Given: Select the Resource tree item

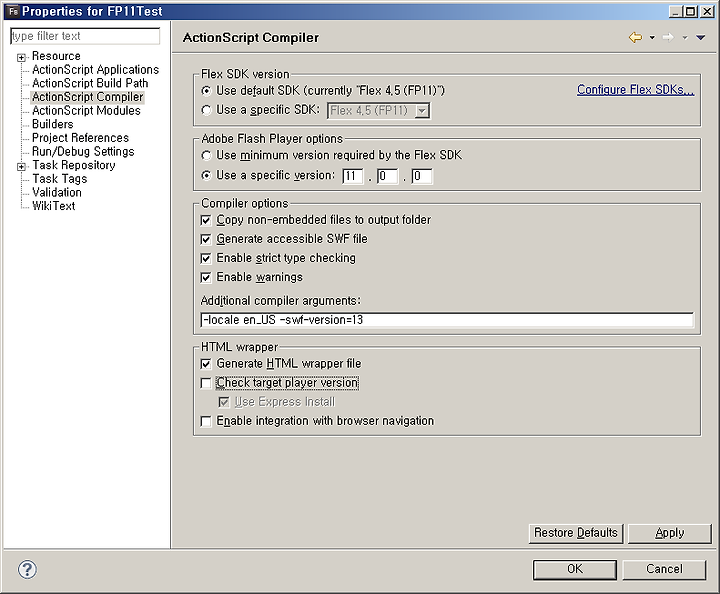Looking at the screenshot, I should (x=56, y=56).
